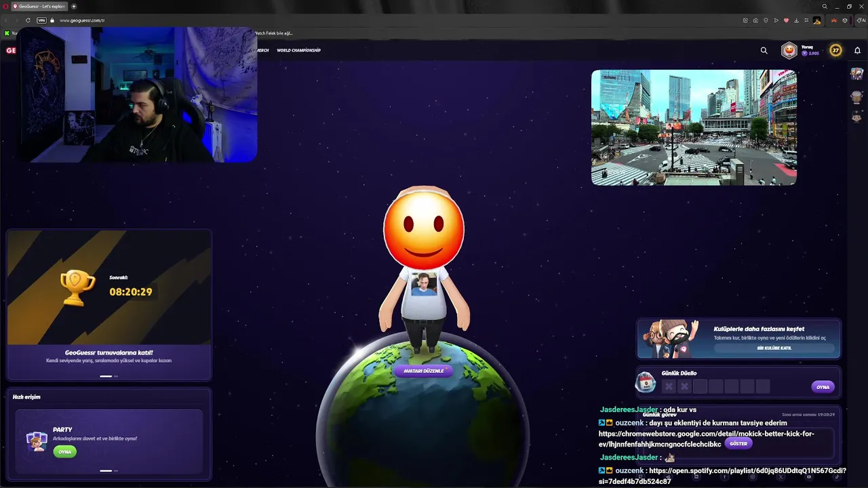Open the profile avatar hexagon badge
This screenshot has width=868, height=488.
point(789,50)
